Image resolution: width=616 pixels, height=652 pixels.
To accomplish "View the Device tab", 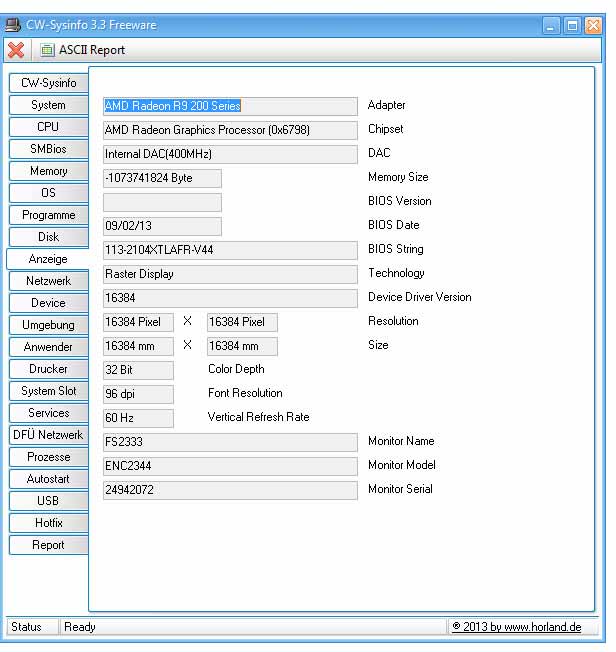I will (x=49, y=303).
